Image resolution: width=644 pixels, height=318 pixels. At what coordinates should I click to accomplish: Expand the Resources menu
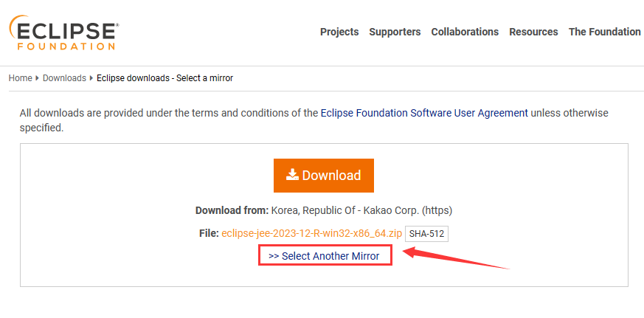pos(533,32)
